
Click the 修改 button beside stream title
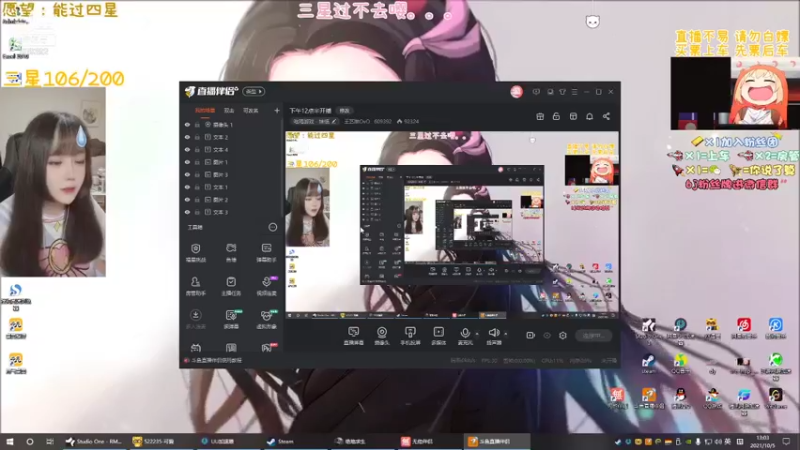coord(344,111)
